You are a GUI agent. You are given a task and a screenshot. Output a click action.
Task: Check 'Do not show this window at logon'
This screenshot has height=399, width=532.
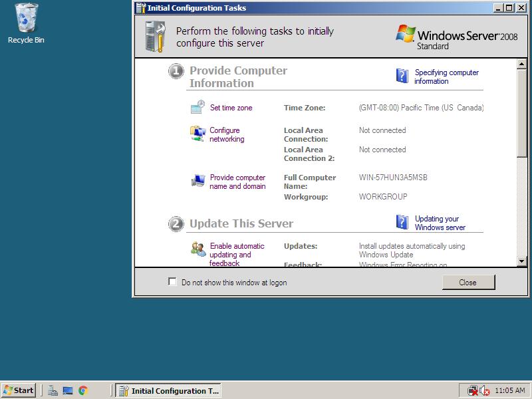(173, 282)
